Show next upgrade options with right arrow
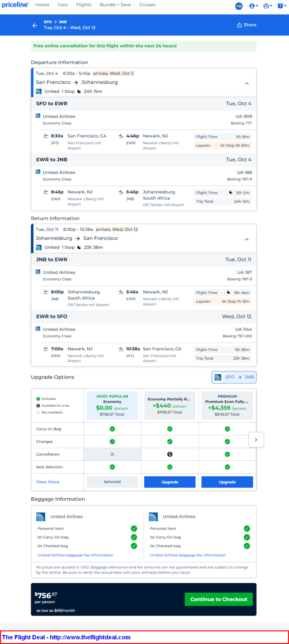289x644 pixels. click(x=256, y=440)
